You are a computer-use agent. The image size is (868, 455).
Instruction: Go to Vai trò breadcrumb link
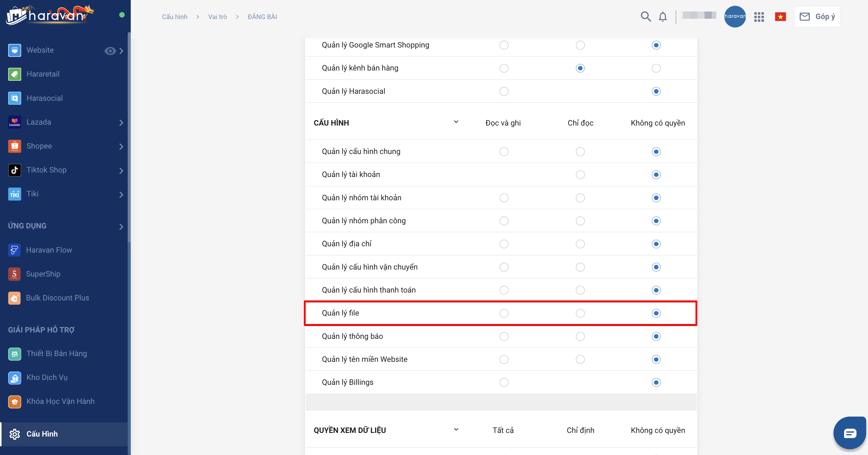click(x=217, y=17)
